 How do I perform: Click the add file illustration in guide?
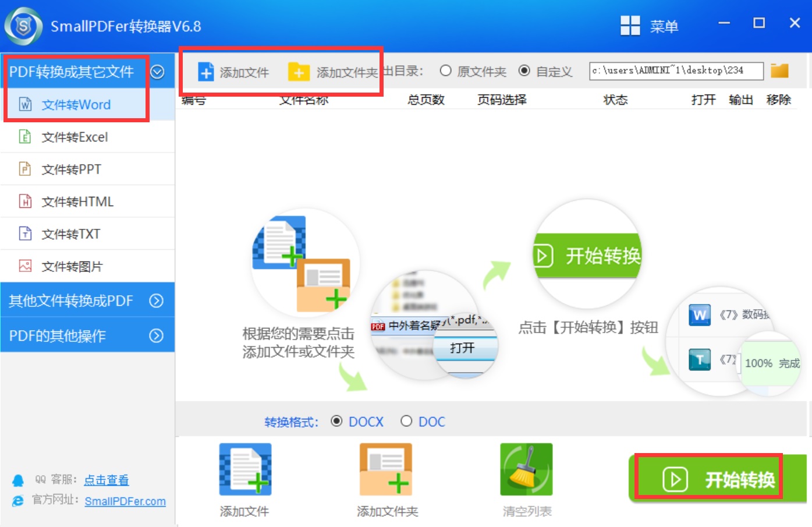coord(305,263)
